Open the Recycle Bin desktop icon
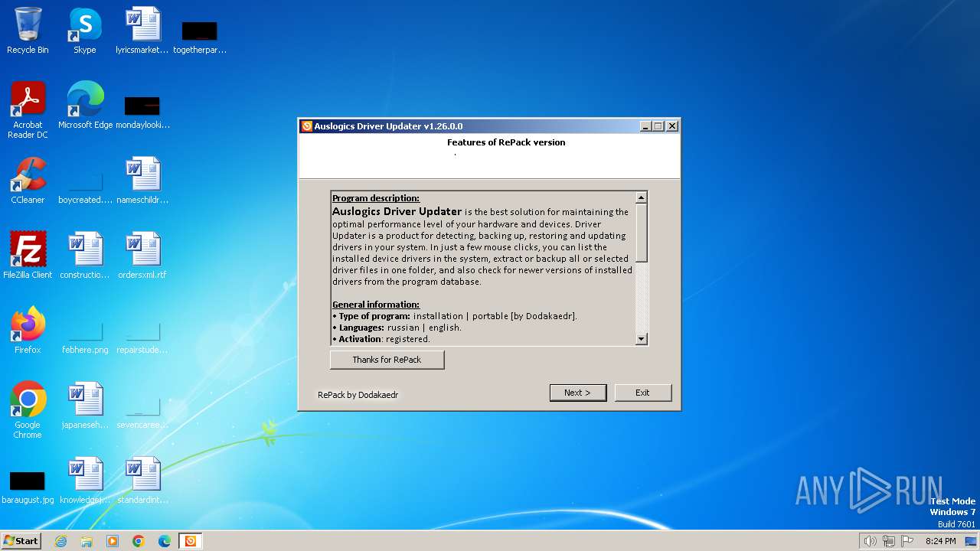 [28, 31]
